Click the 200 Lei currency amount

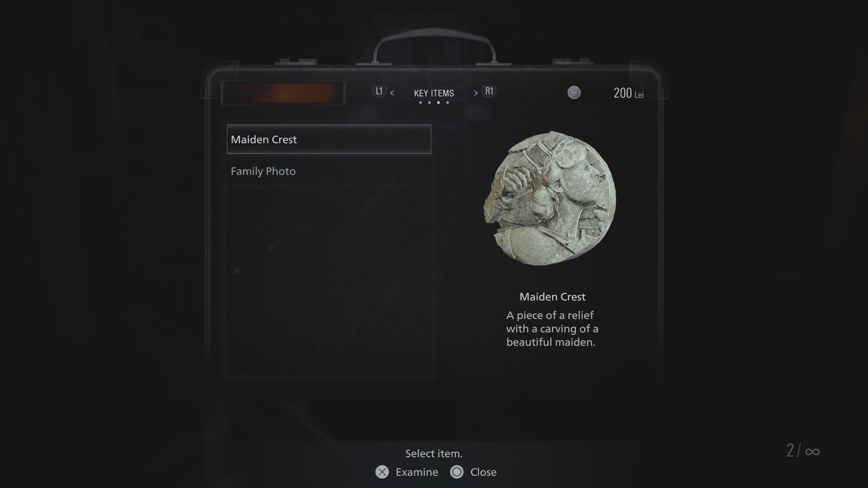coord(628,93)
